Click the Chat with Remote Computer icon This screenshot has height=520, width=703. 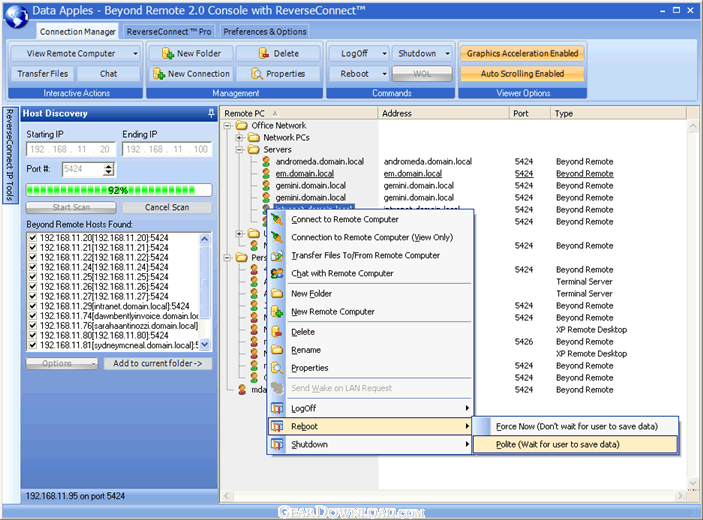277,273
